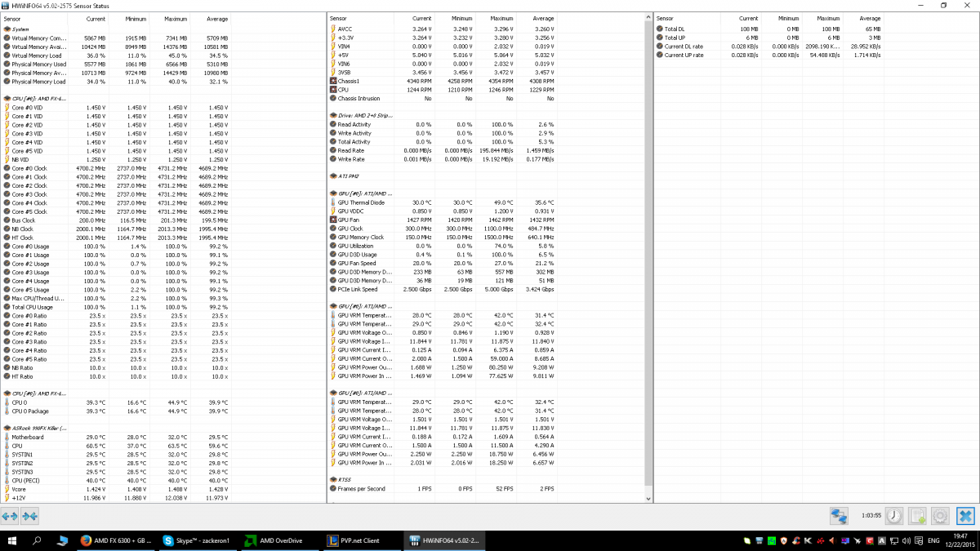Switch to Firefox AMD FX 6300 window
980x551 pixels.
[117, 540]
